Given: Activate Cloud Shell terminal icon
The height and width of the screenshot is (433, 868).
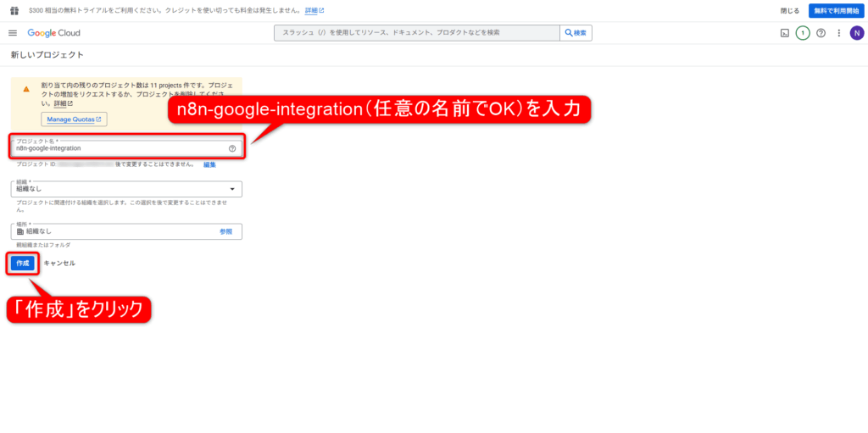Looking at the screenshot, I should [784, 33].
